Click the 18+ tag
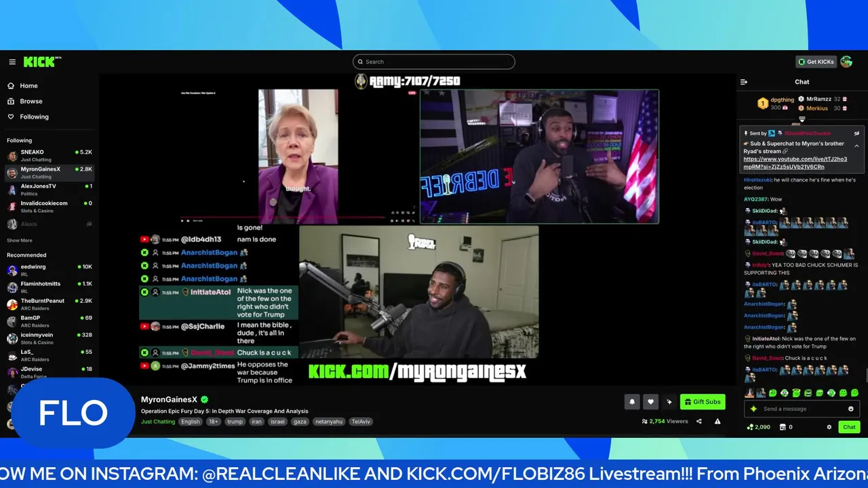The width and height of the screenshot is (868, 488). [214, 422]
